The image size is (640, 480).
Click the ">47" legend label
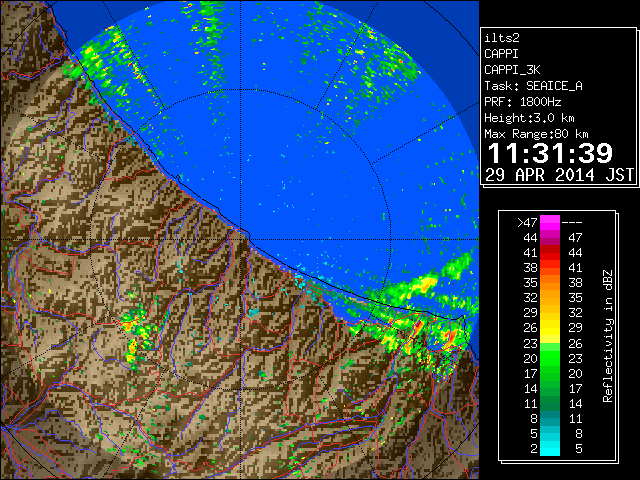pos(527,223)
